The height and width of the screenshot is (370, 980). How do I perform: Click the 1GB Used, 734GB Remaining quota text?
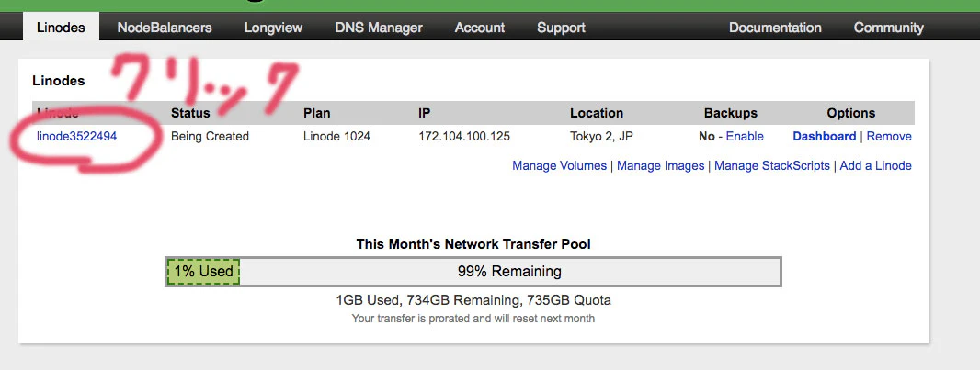click(x=473, y=300)
